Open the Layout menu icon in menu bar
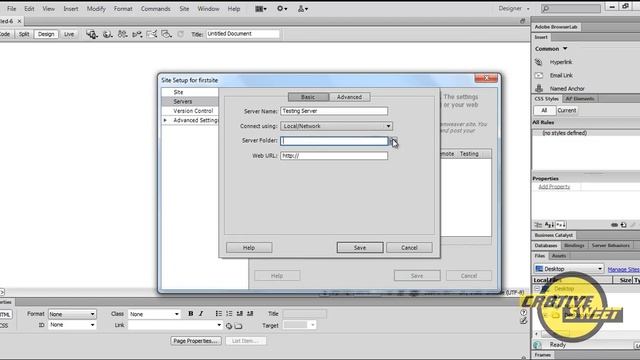 pos(260,9)
